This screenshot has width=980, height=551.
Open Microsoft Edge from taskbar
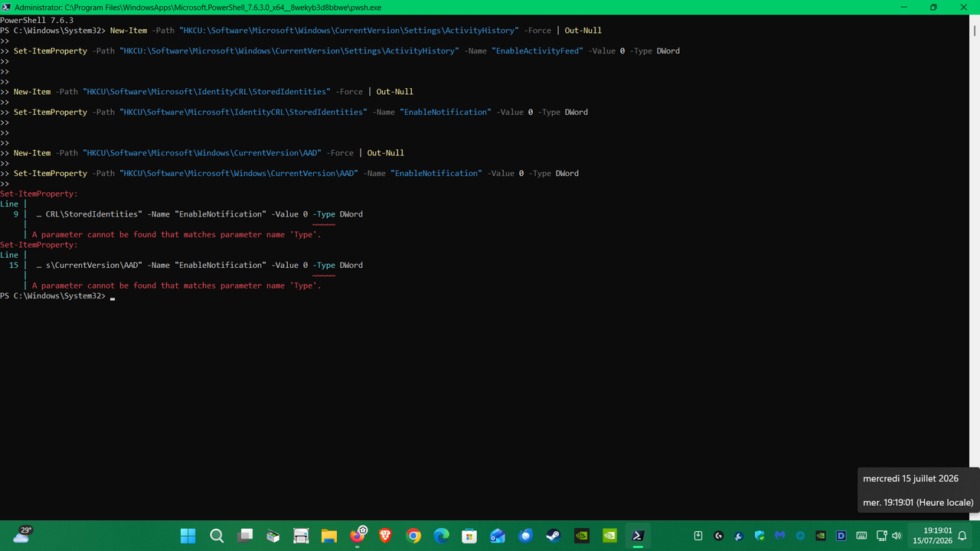pos(442,536)
